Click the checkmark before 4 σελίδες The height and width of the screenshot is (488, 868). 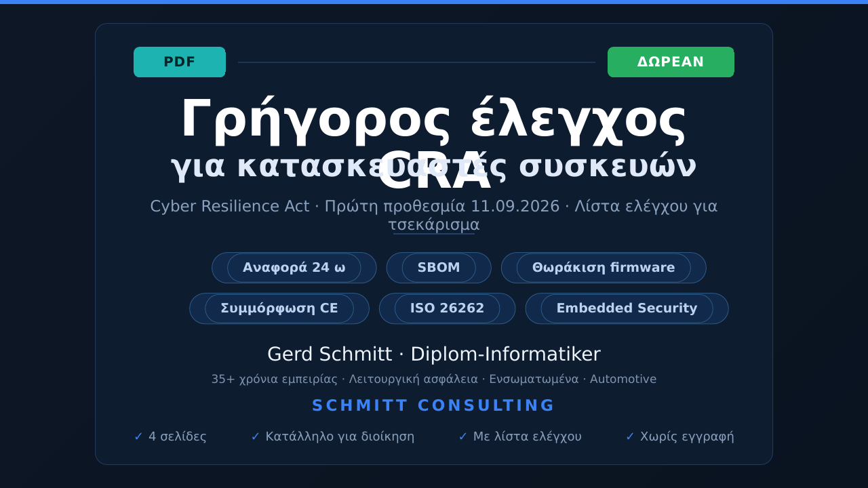pos(138,436)
